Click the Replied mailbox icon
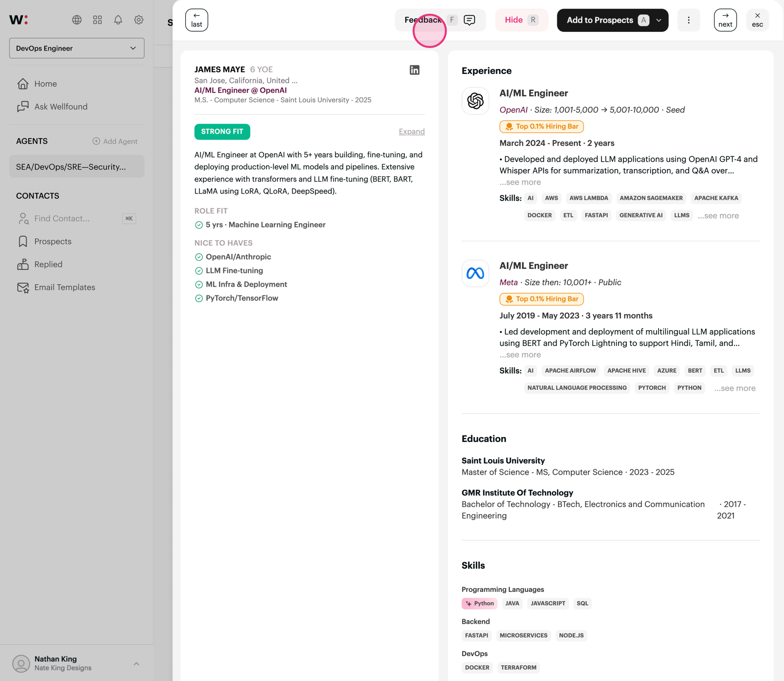Screen dimensions: 784x681 (23, 265)
